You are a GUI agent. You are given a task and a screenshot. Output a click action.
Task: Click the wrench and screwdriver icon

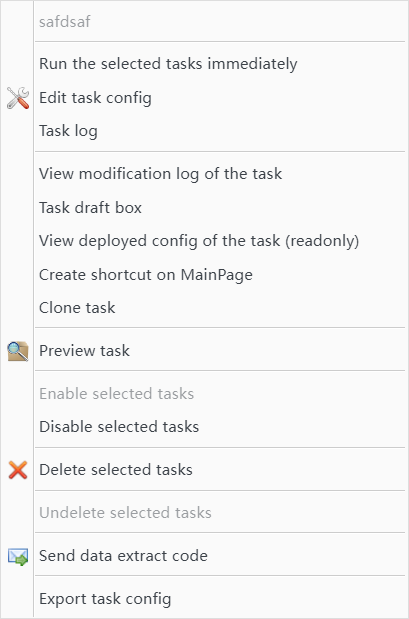click(x=18, y=98)
